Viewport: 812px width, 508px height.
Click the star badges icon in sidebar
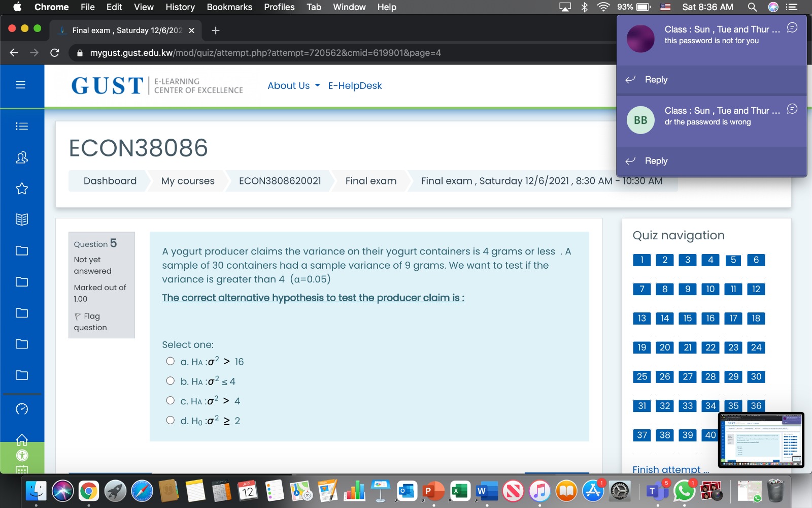tap(22, 189)
